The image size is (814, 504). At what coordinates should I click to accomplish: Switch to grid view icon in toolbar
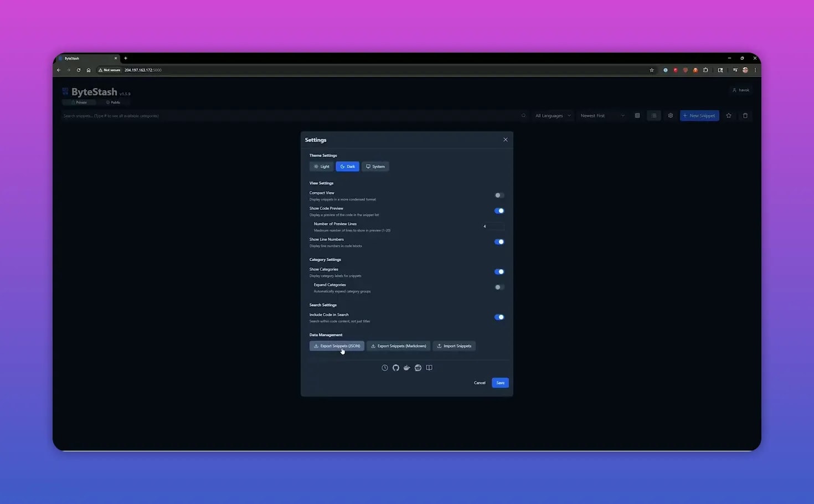pyautogui.click(x=637, y=116)
